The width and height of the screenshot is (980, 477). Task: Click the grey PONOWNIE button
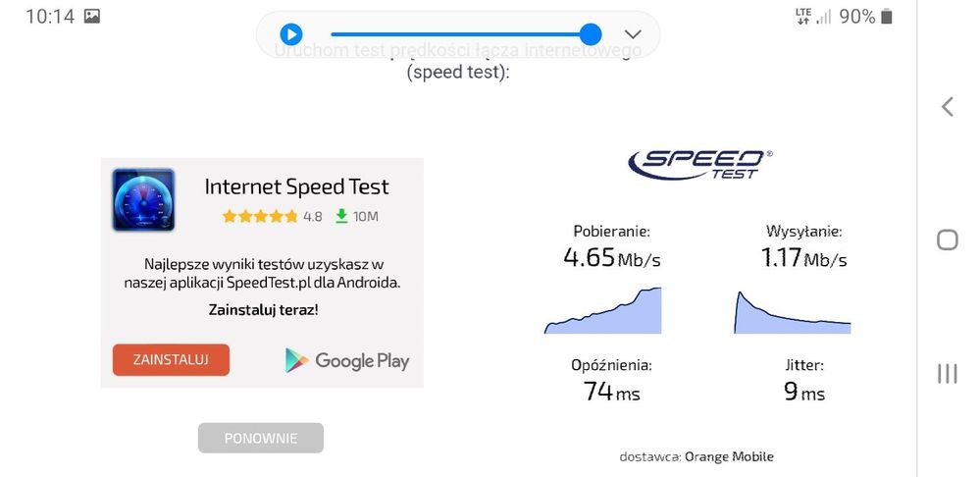pyautogui.click(x=261, y=438)
